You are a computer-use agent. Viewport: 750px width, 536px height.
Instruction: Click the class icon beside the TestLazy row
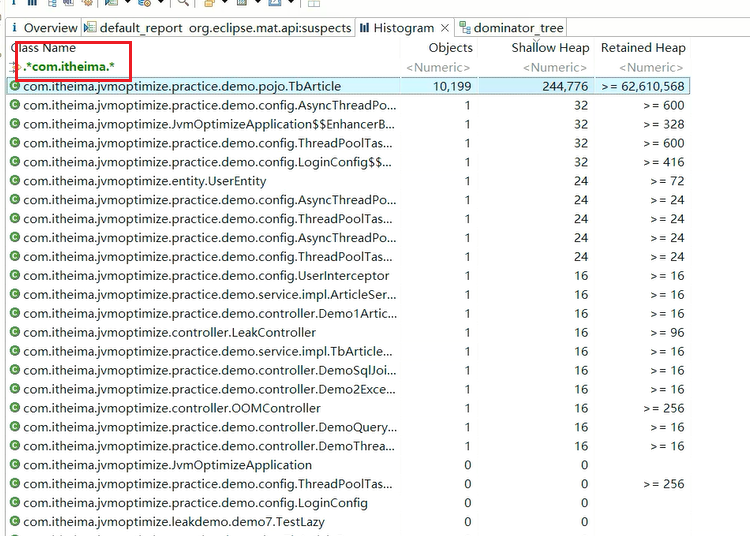[14, 522]
